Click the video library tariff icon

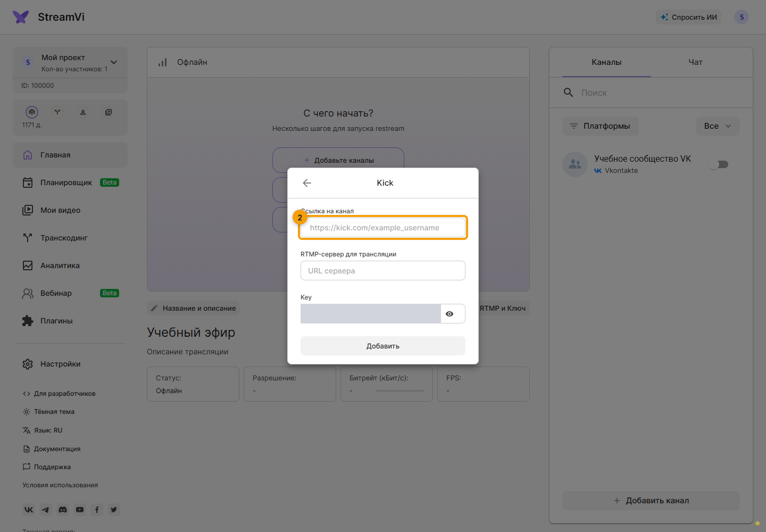[109, 112]
